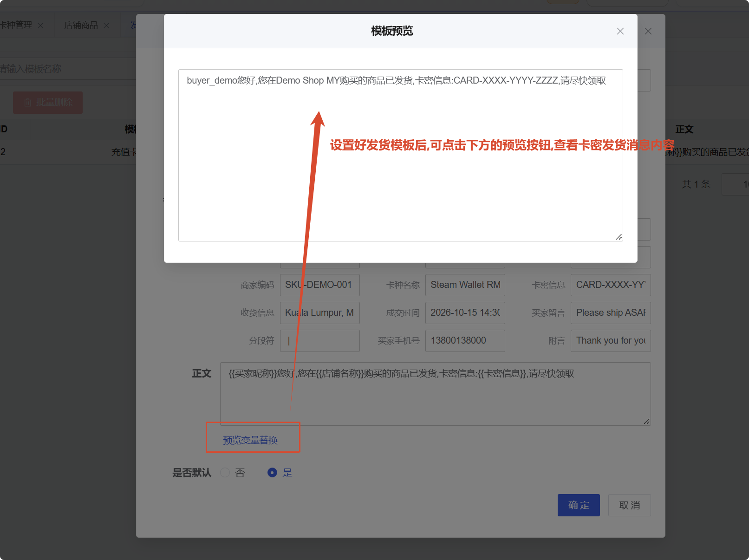Image resolution: width=749 pixels, height=560 pixels.
Task: Click the 卡密信息 input field
Action: click(x=611, y=285)
